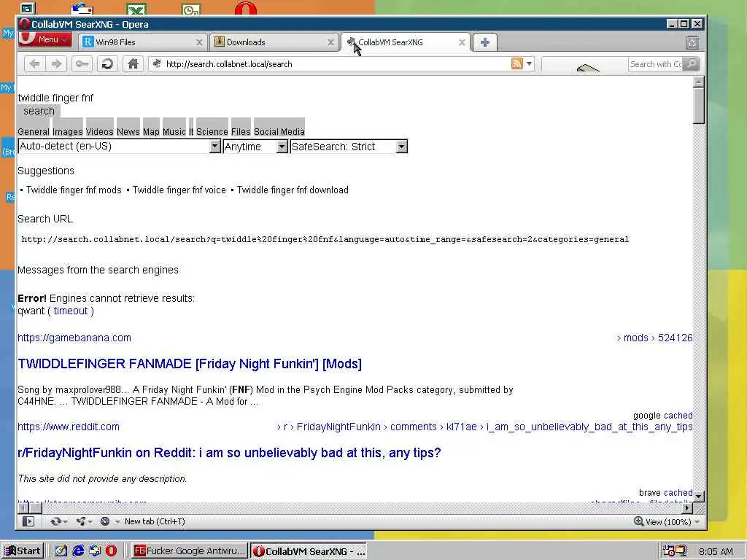Click the password wand key button
Image resolution: width=747 pixels, height=560 pixels.
tap(82, 64)
